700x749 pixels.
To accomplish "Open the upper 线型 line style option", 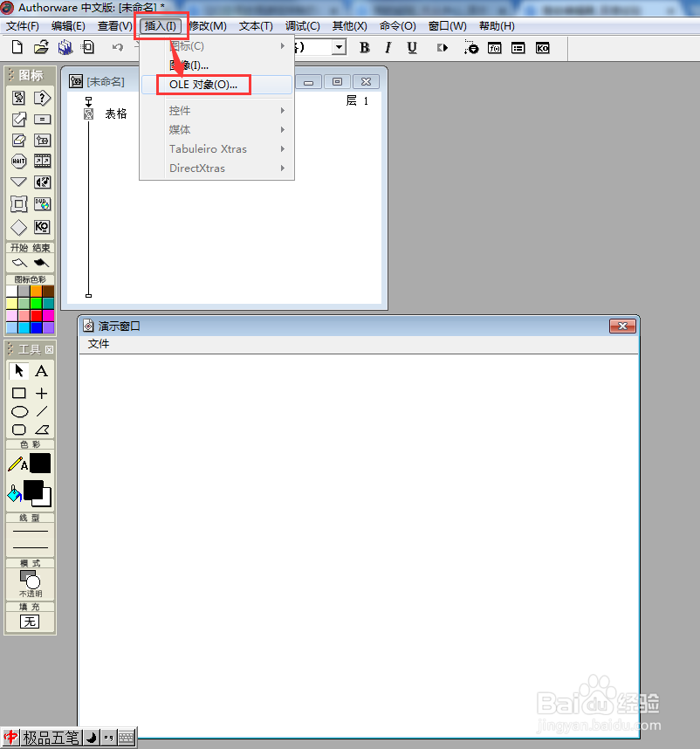I will pos(30,531).
